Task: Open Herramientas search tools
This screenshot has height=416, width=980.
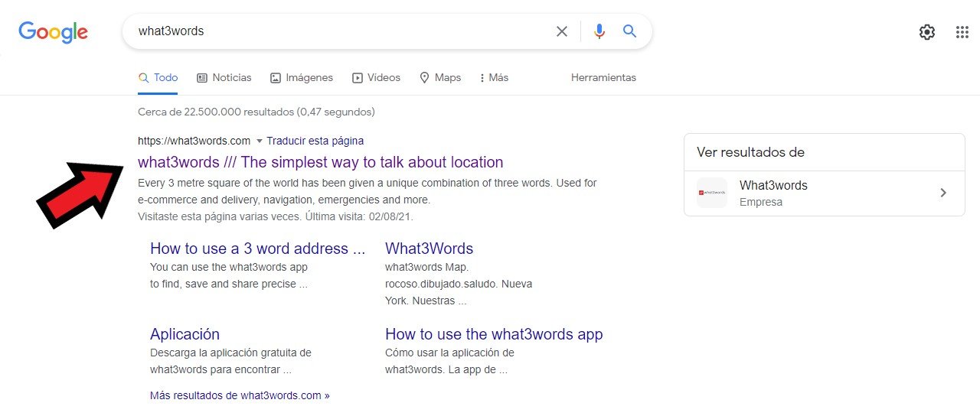Action: pos(603,78)
